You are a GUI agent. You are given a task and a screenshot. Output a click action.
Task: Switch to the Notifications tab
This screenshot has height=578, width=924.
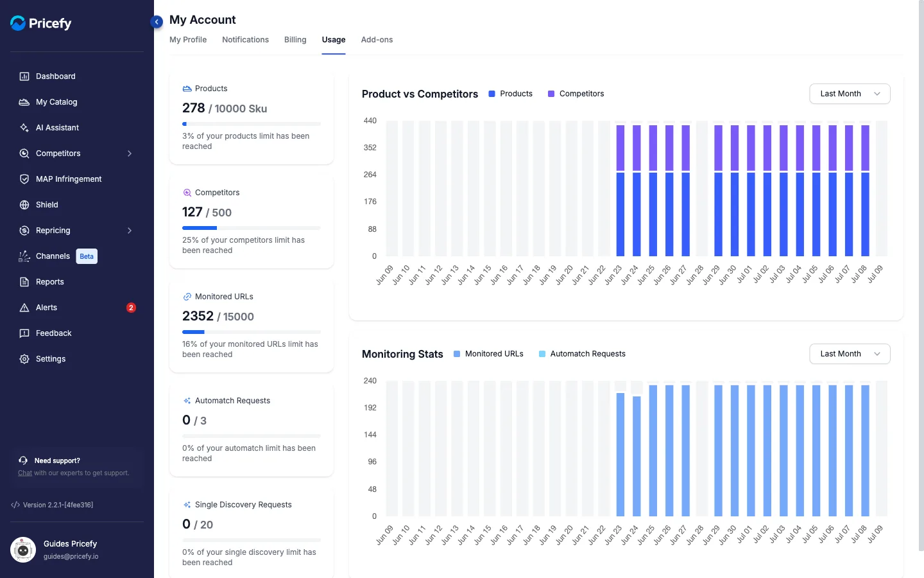[x=245, y=40]
